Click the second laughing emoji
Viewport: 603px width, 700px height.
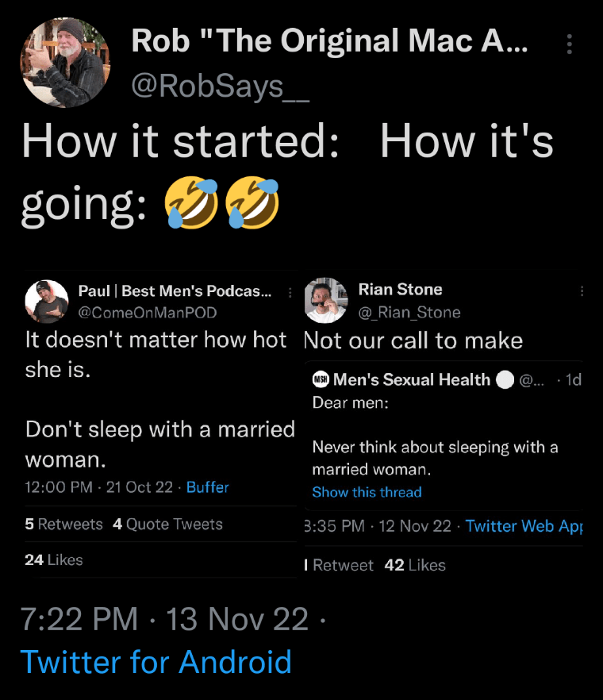[x=253, y=205]
